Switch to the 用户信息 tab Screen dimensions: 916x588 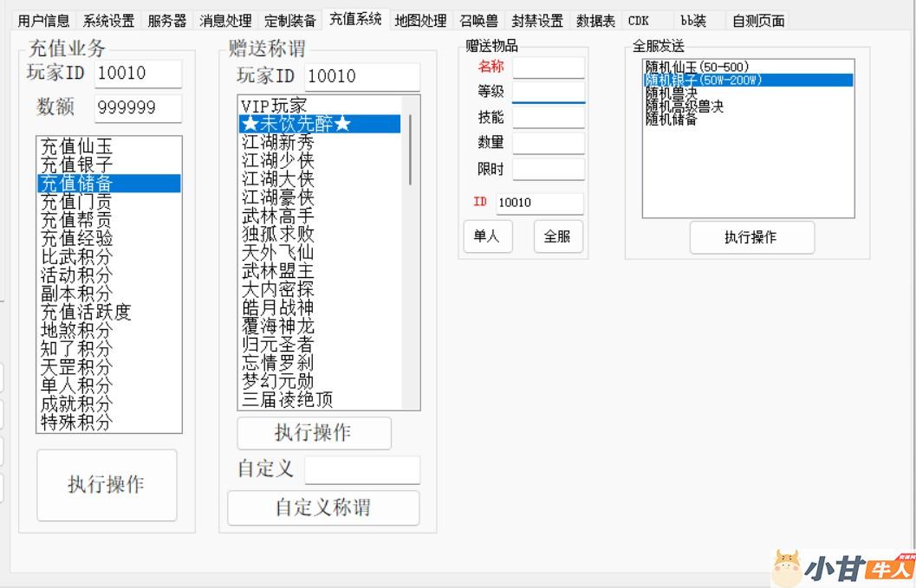point(43,21)
